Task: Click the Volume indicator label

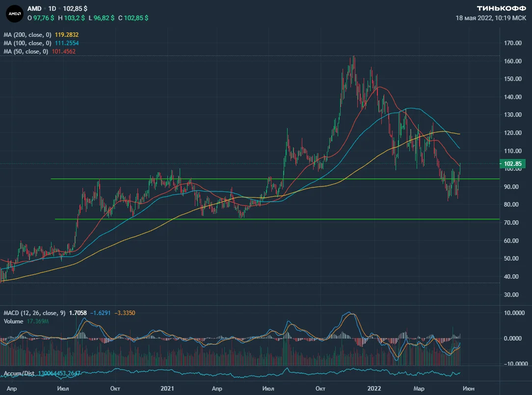Action: [14, 321]
